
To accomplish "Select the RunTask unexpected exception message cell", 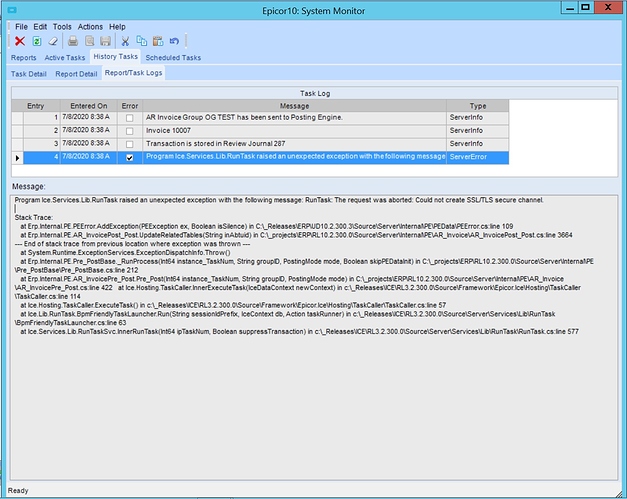I will point(294,157).
